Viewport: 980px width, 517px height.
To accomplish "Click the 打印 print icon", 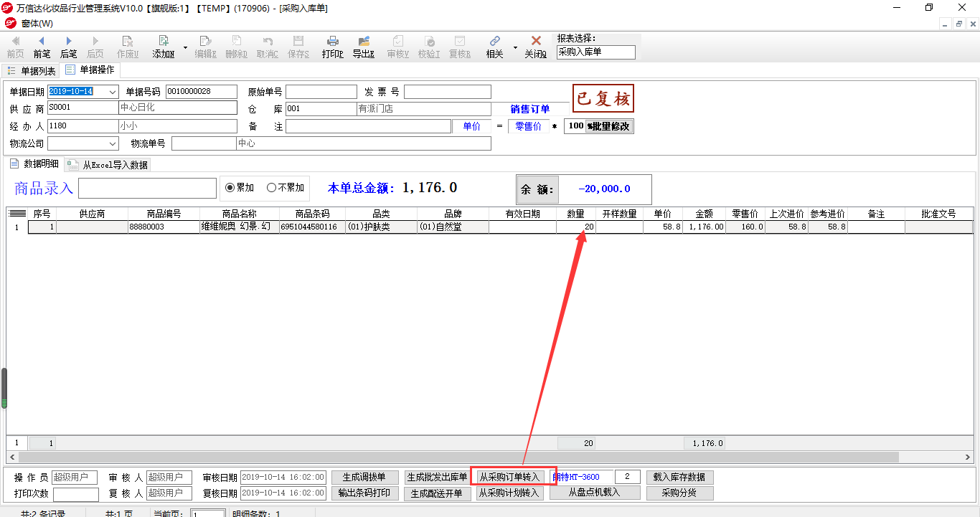I will coord(332,41).
